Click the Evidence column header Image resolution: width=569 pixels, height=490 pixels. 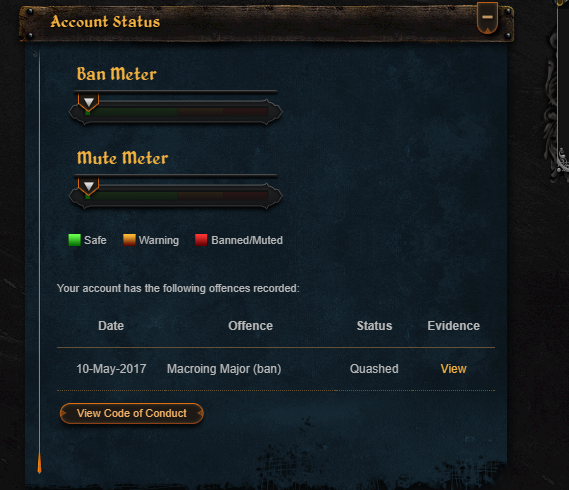454,326
